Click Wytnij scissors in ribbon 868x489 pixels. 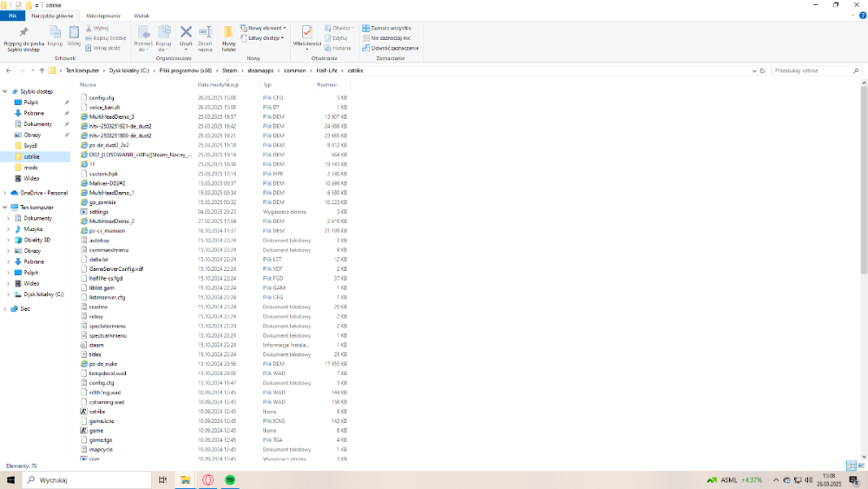tap(97, 28)
